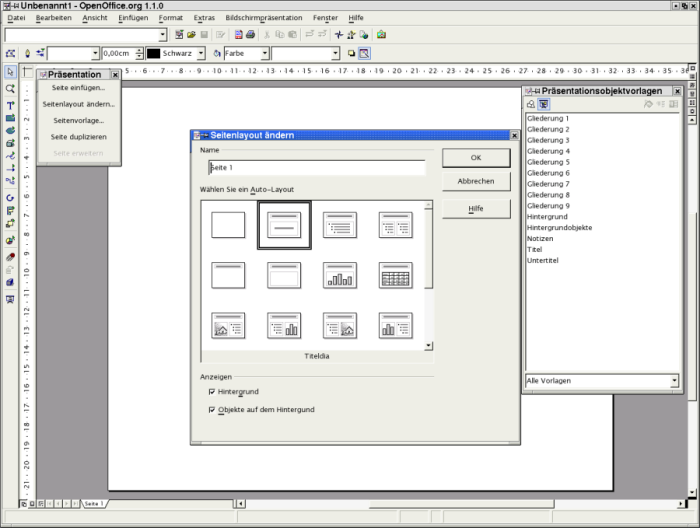Select the arrow selection tool

(10, 72)
